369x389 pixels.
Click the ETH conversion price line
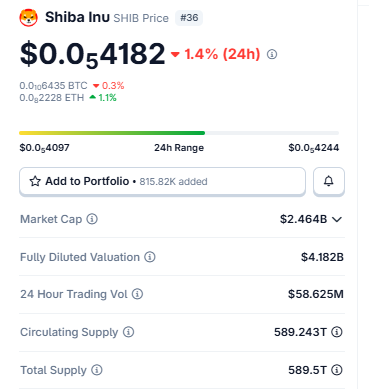pyautogui.click(x=68, y=98)
